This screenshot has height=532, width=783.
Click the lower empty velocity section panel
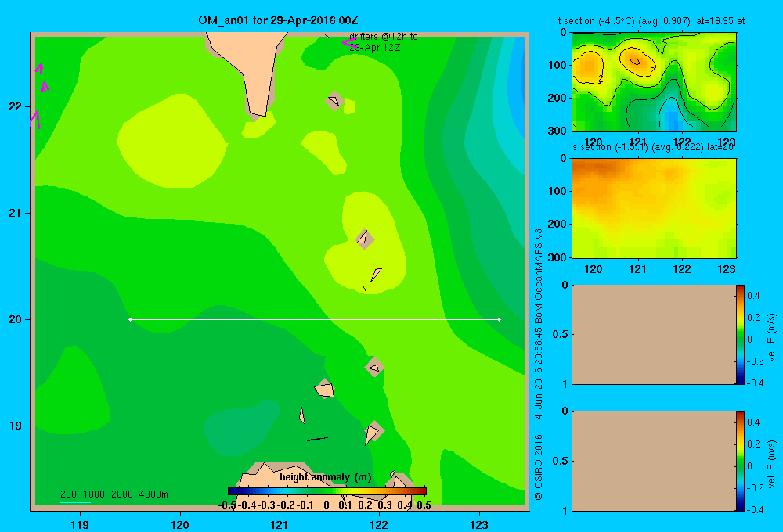654,461
